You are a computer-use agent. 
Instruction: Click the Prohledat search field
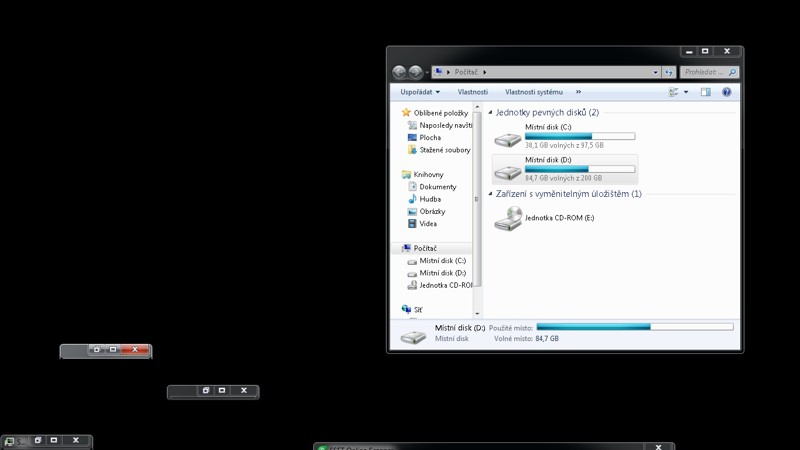click(705, 72)
